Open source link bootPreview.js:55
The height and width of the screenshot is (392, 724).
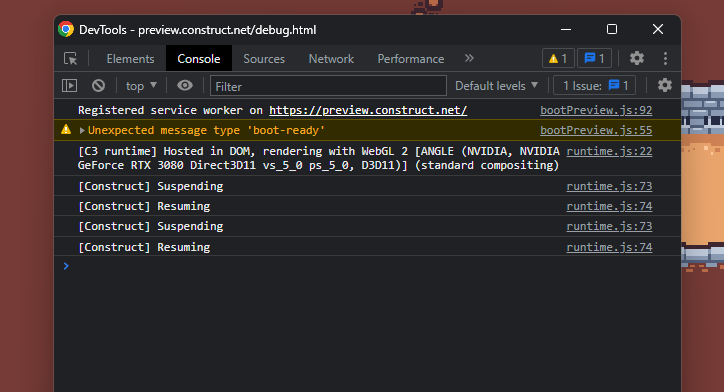pyautogui.click(x=596, y=130)
